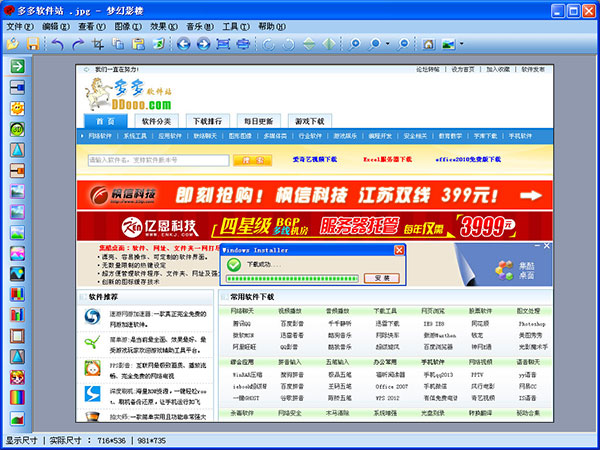Select the green circle effect icon
This screenshot has height=450, width=600.
[17, 129]
